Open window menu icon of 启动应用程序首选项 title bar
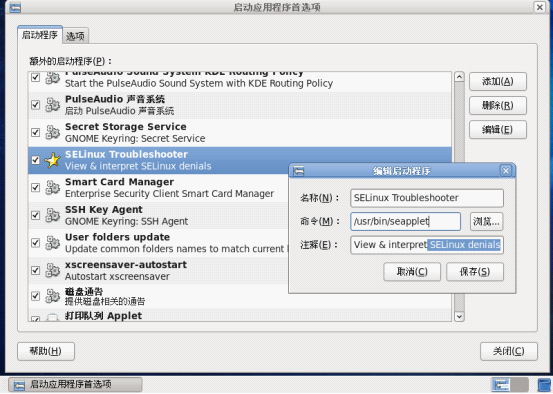Image resolution: width=553 pixels, height=394 pixels. (15, 7)
